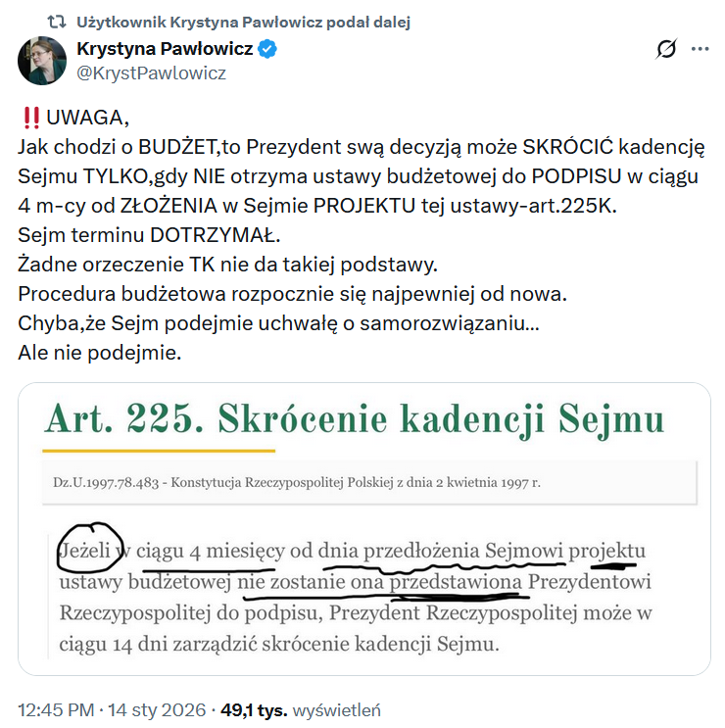Click the underlined word 'projektu'
Screen dimensions: 725x728
607,551
